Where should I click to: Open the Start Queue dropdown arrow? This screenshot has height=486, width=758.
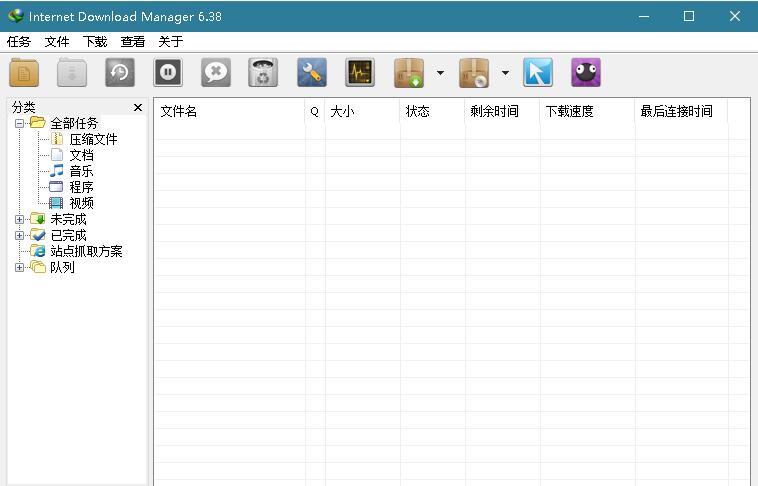[440, 73]
